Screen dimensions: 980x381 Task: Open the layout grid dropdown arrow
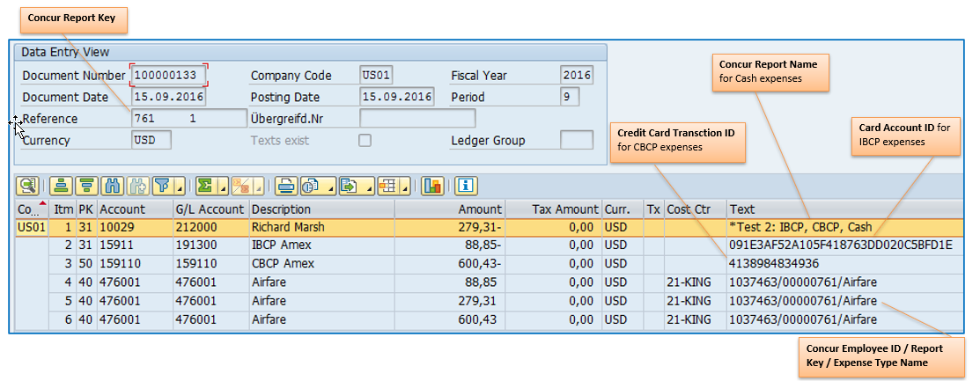click(x=406, y=186)
